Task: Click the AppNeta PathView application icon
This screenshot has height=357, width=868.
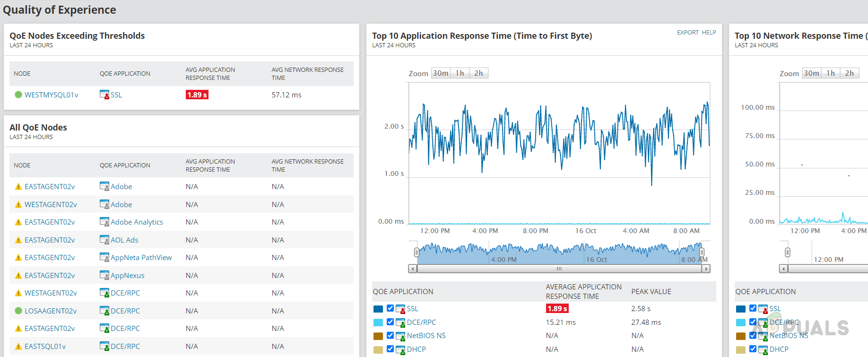Action: pos(104,257)
